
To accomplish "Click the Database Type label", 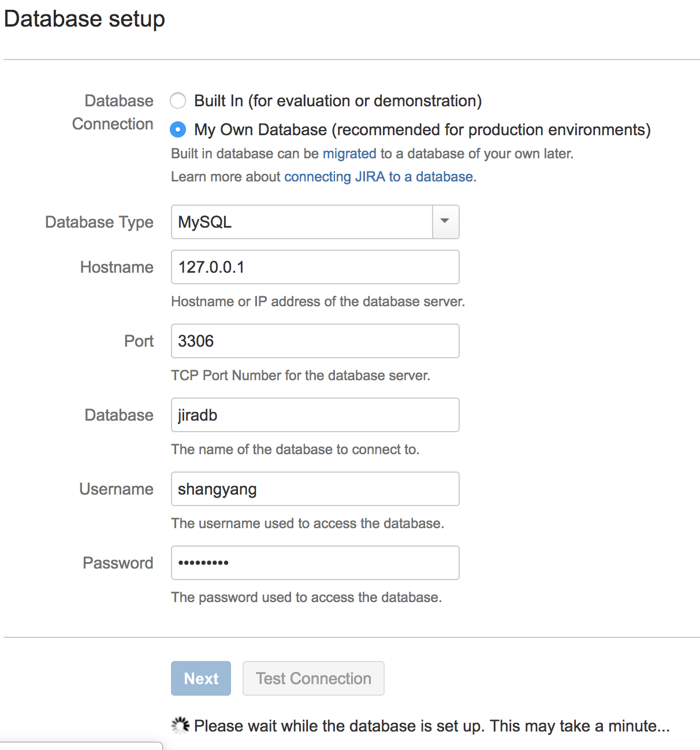I will (x=99, y=222).
